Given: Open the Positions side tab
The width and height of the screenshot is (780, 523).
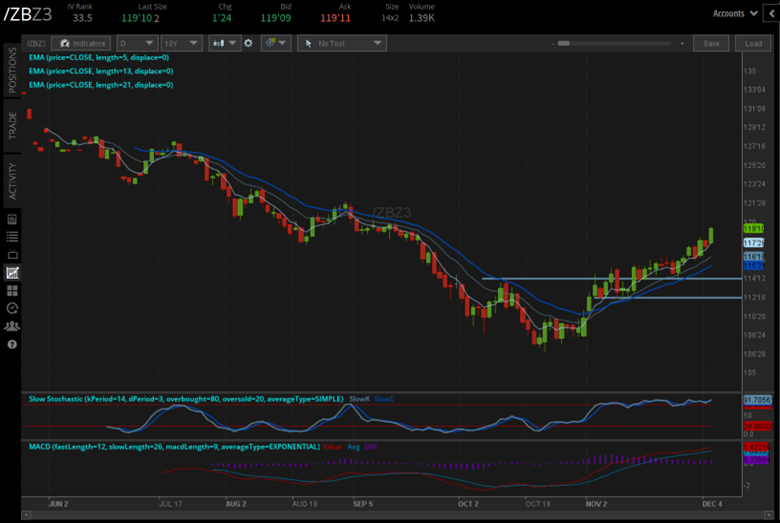Looking at the screenshot, I should (x=13, y=70).
